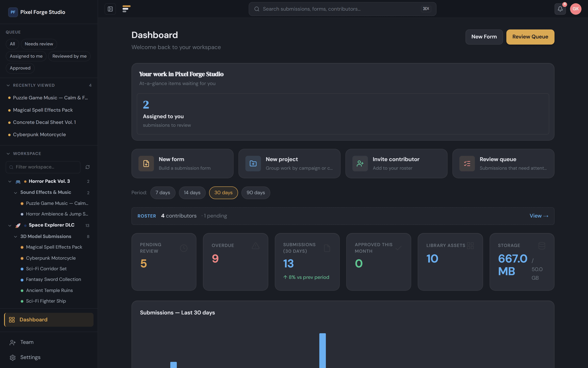Screen dimensions: 588x368
Task: Click Space Explorer rocket icon
Action: pos(18,225)
